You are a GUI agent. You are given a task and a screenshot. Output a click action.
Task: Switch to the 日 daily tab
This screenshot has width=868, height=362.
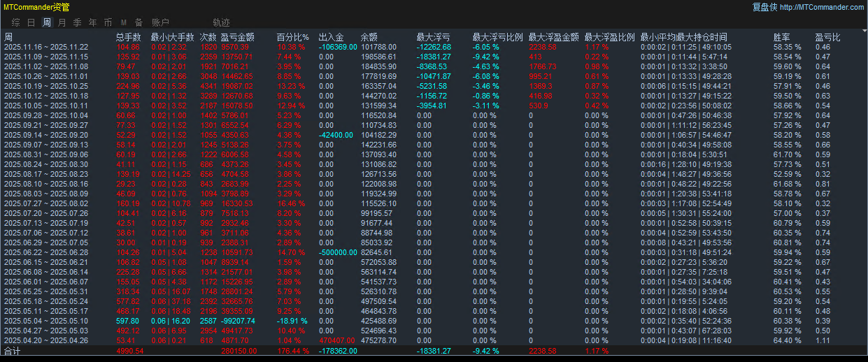coord(31,22)
